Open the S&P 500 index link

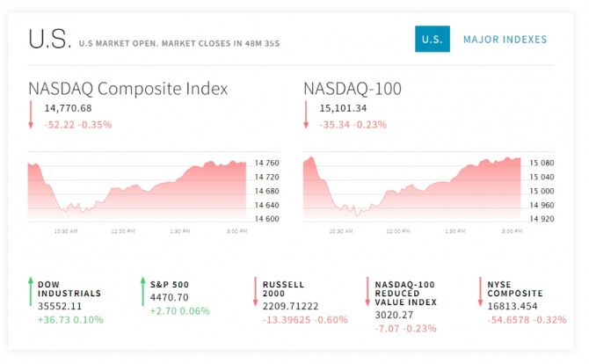(x=170, y=285)
